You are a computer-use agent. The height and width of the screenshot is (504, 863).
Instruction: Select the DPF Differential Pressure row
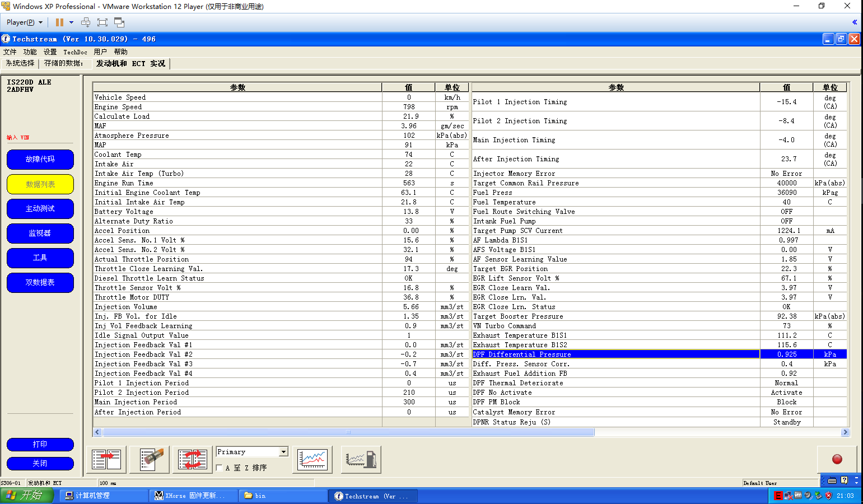659,354
